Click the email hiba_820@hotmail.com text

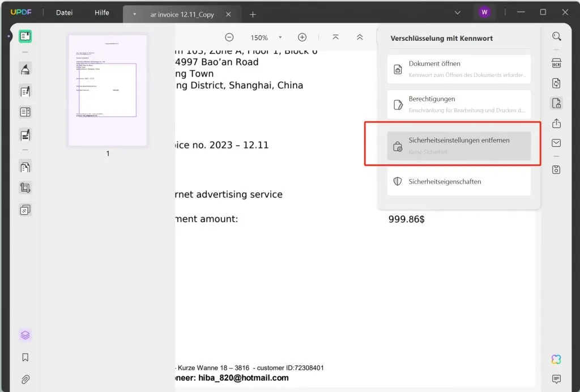[x=244, y=378]
